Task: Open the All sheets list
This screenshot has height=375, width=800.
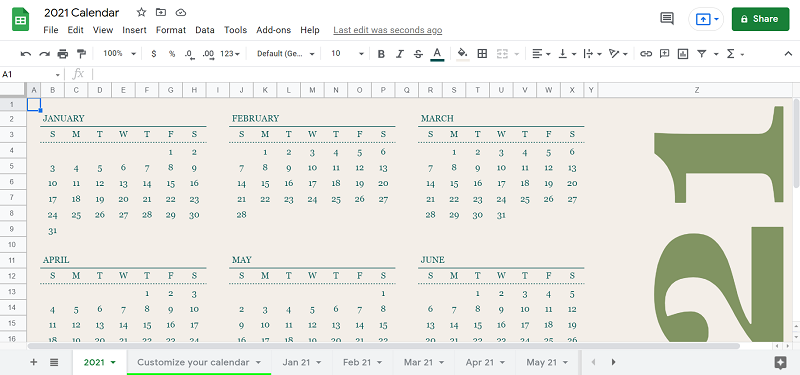Action: (54, 362)
